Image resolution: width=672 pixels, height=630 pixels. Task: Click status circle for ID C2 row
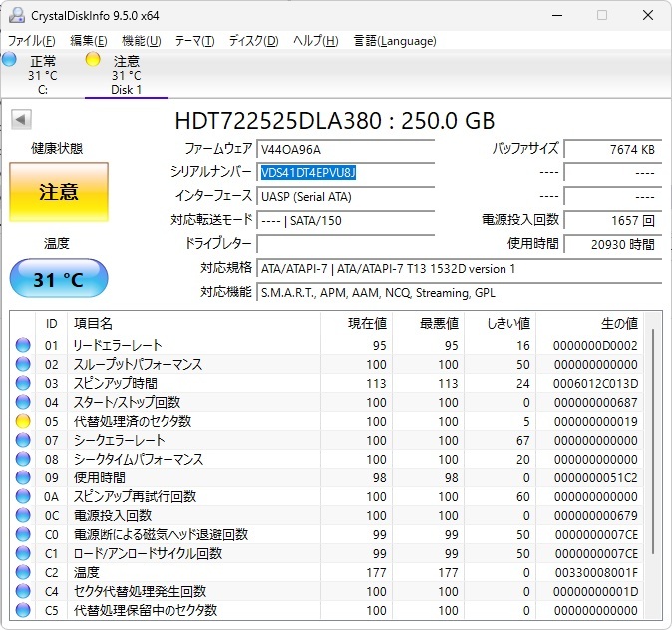pos(23,572)
